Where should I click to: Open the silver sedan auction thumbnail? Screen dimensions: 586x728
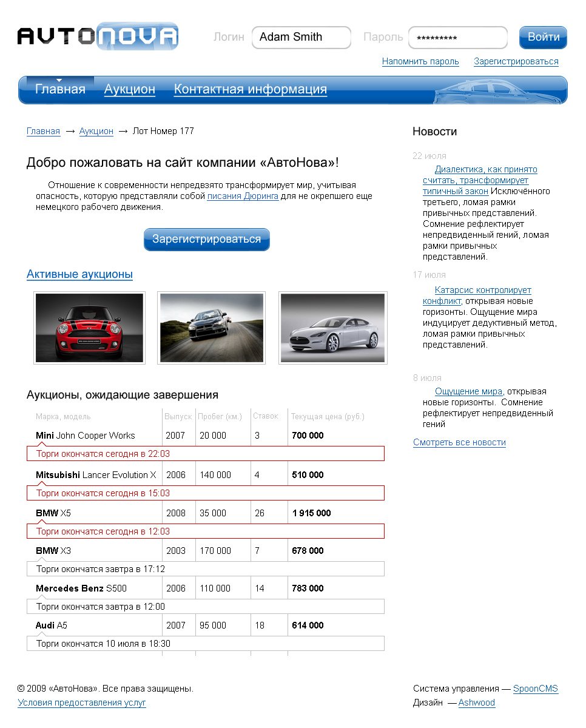coord(332,328)
